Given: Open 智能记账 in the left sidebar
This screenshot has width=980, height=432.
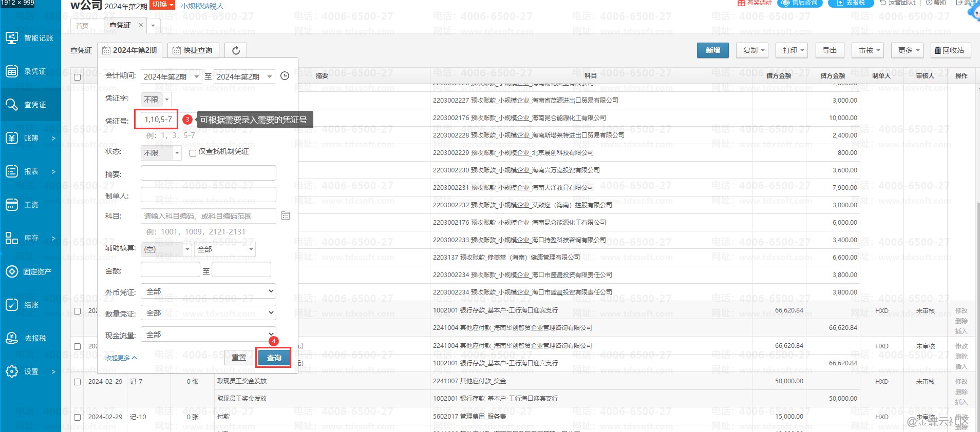Looking at the screenshot, I should pyautogui.click(x=31, y=38).
